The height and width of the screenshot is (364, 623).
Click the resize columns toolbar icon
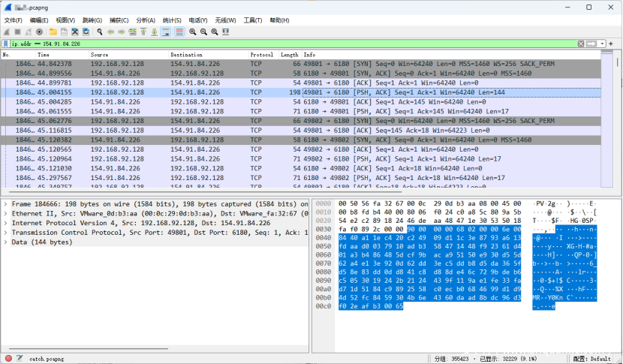tap(226, 32)
